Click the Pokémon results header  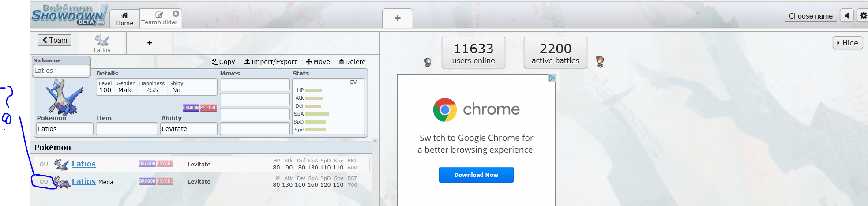pyautogui.click(x=202, y=147)
